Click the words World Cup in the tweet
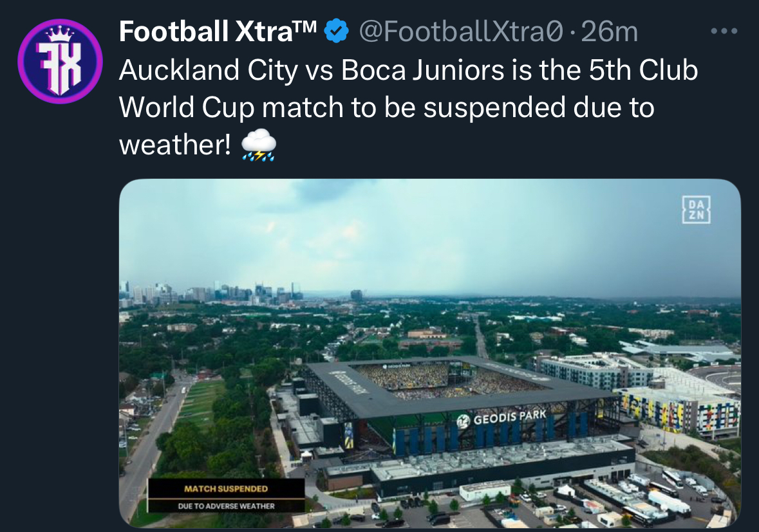 point(187,107)
